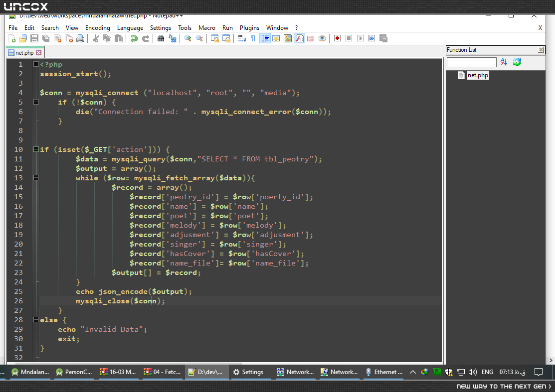Toggle synchronize vertical scrolling
The width and height of the screenshot is (555, 392).
coord(214,38)
